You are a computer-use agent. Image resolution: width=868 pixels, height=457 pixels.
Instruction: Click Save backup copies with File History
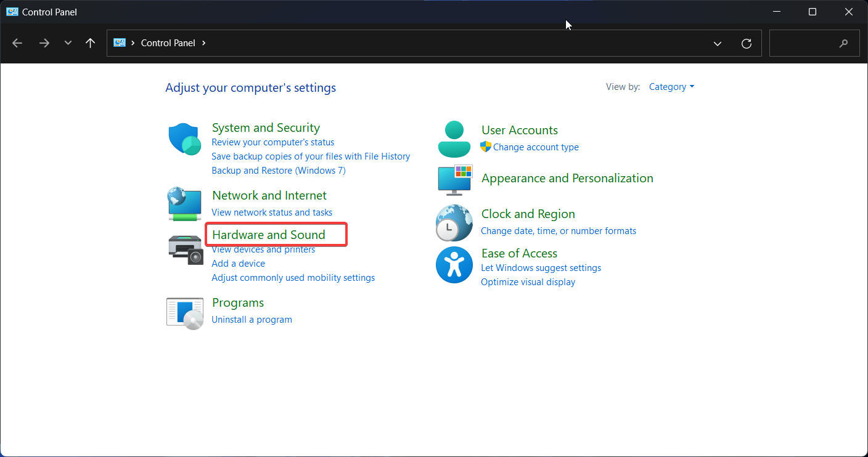(311, 156)
